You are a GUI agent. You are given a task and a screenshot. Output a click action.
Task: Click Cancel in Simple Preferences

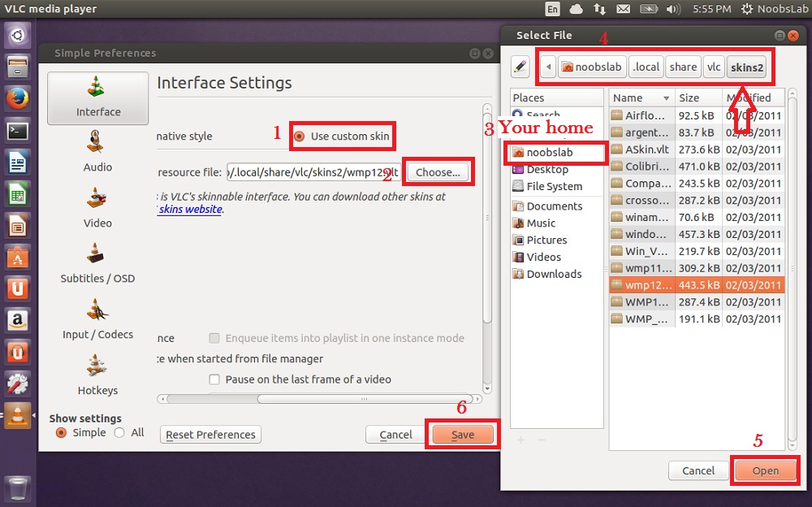tap(395, 435)
